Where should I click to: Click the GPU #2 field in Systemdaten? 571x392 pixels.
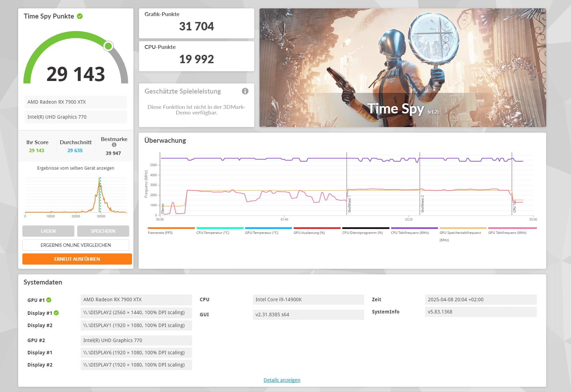tap(136, 340)
